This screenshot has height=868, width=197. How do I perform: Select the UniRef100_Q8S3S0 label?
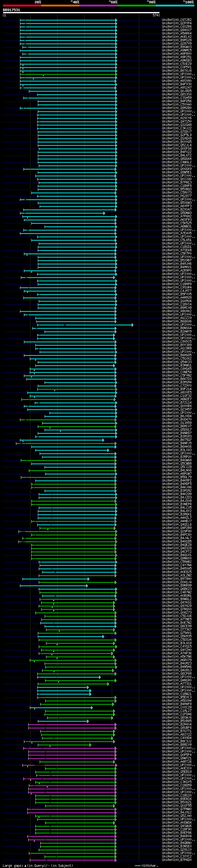[177, 94]
